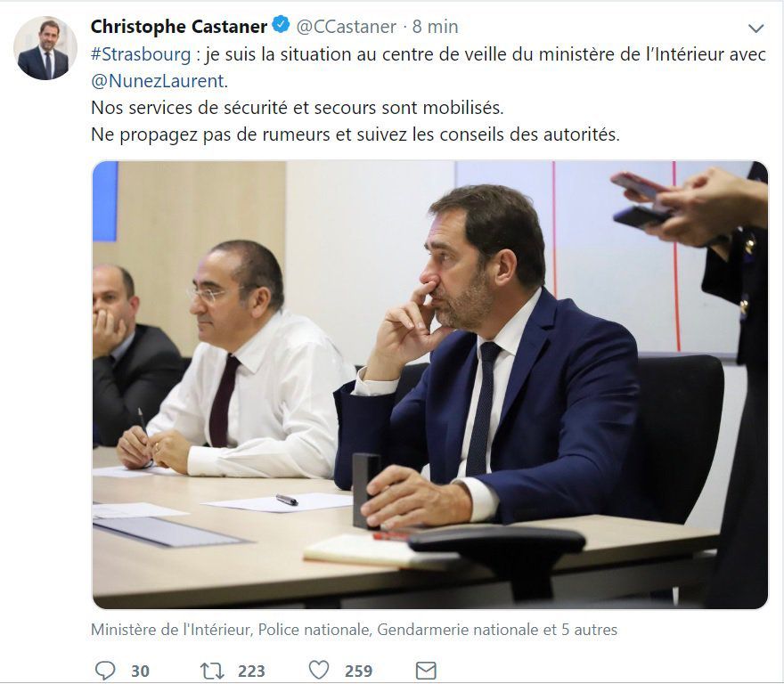Open the attached meeting photo
Screen dimensions: 784x684
[430, 385]
